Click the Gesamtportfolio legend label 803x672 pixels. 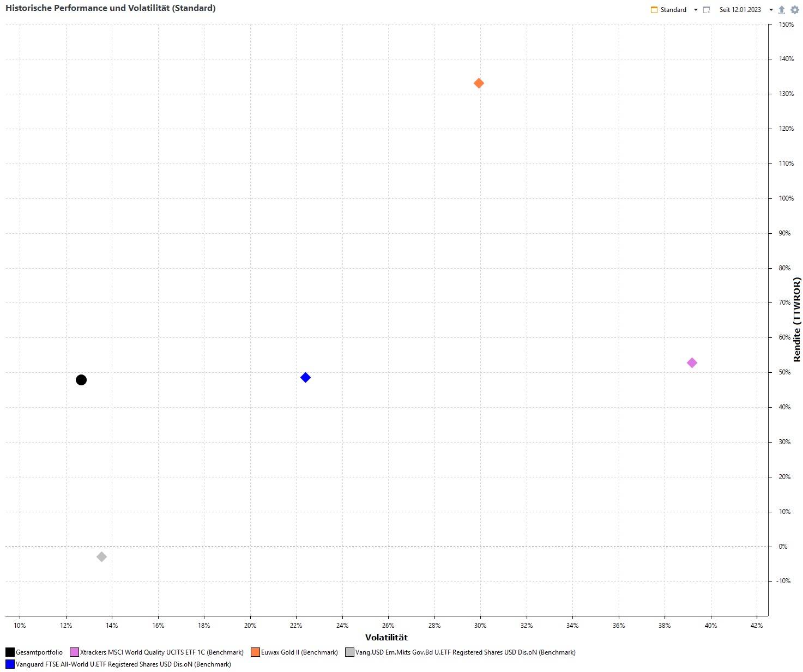39,652
